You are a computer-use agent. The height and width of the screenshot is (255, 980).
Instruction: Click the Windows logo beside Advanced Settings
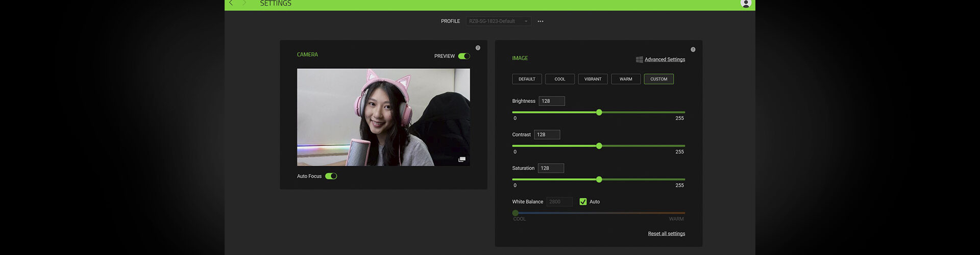(x=639, y=60)
